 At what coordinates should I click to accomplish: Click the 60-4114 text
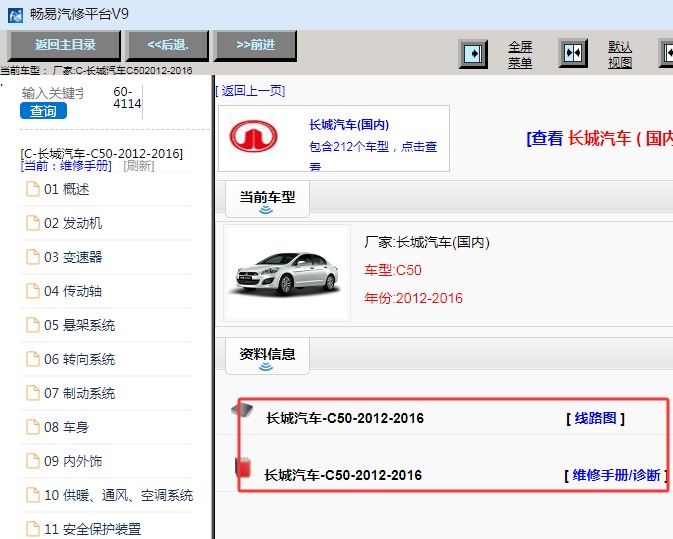coord(127,98)
